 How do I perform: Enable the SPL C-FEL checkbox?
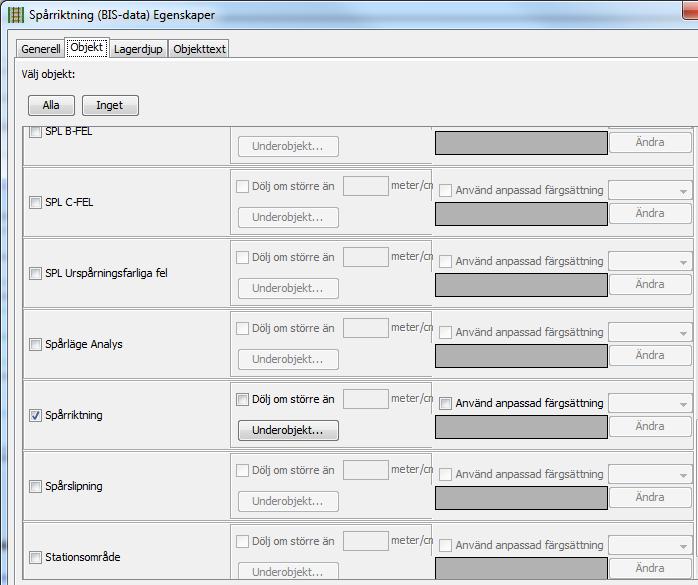(35, 203)
